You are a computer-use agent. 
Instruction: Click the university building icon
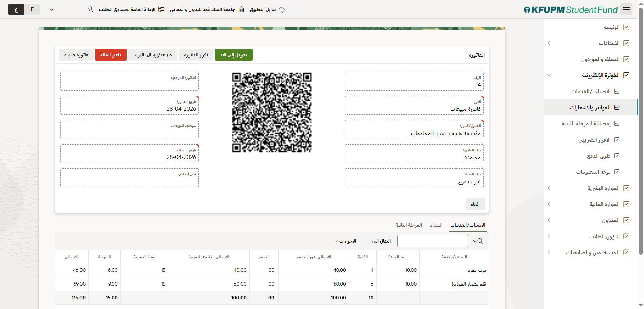click(241, 10)
